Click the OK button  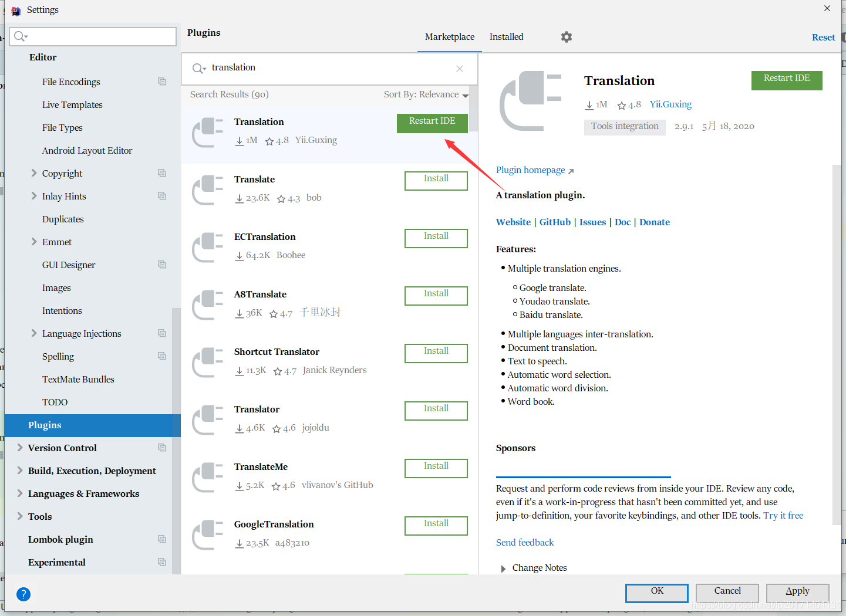tap(657, 593)
